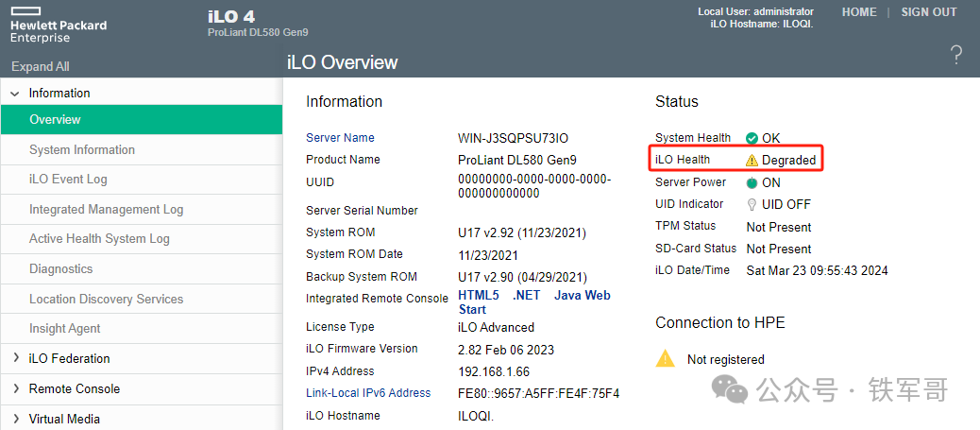The height and width of the screenshot is (430, 980).
Task: Click the green System Health OK icon
Action: point(752,138)
